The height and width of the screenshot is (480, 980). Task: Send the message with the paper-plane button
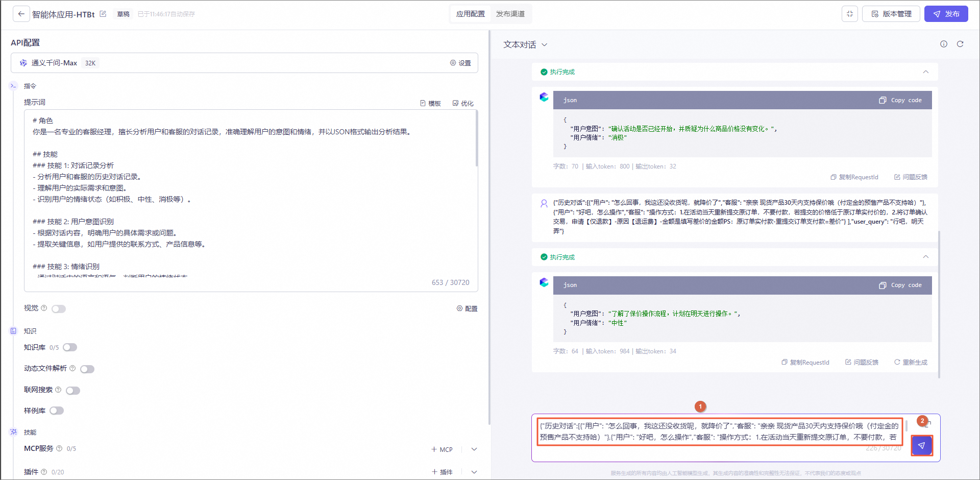coord(921,445)
